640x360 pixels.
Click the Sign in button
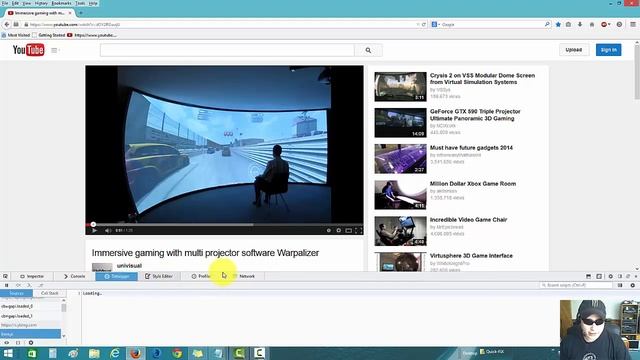click(x=609, y=50)
